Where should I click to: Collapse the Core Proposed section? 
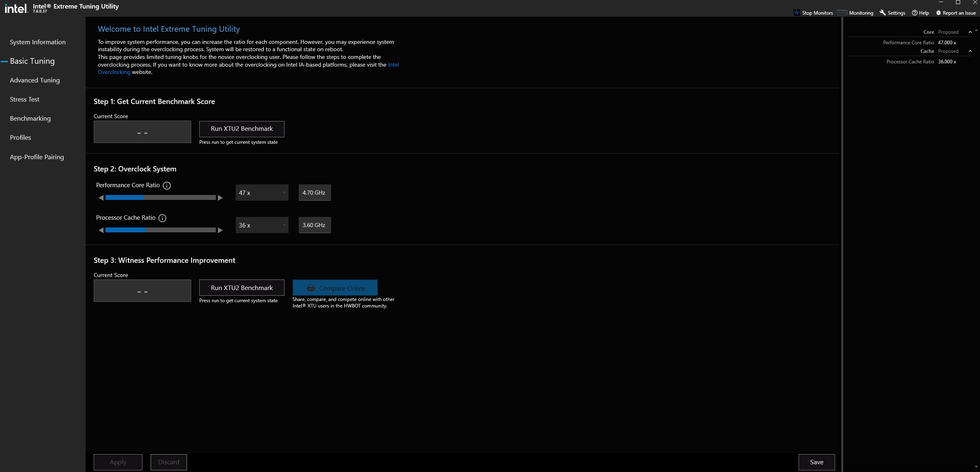pos(970,32)
